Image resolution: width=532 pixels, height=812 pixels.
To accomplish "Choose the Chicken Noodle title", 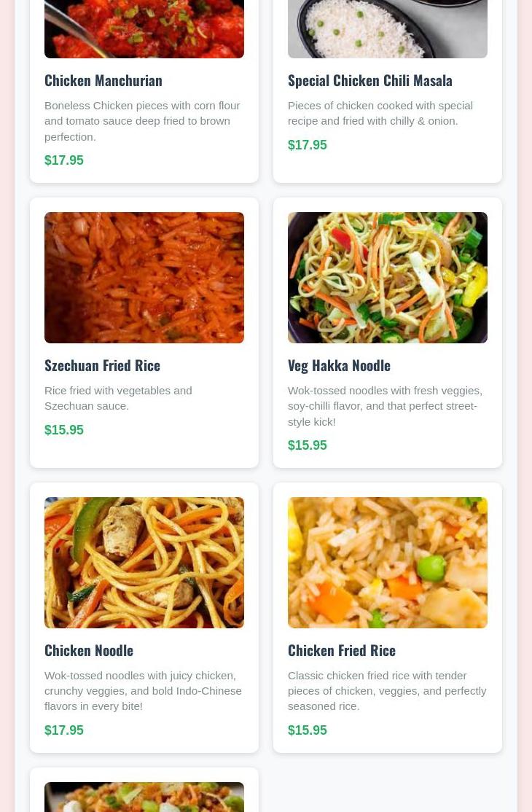I will pos(89,650).
